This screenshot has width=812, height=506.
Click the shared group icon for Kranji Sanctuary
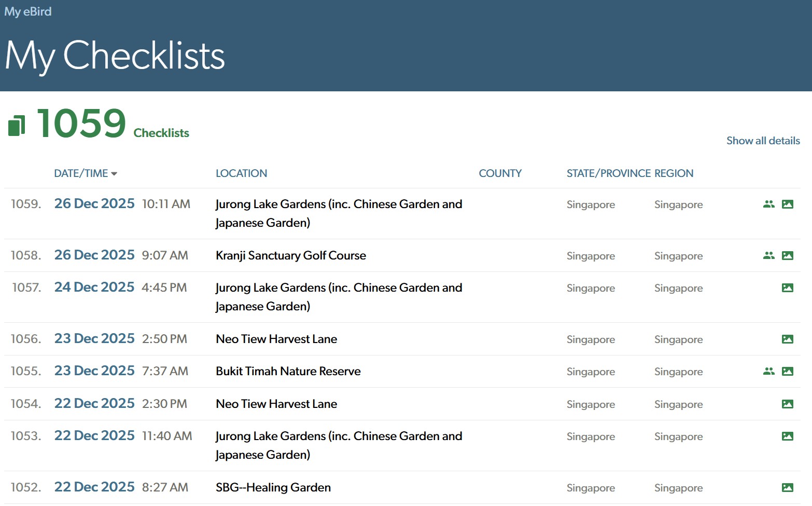point(768,255)
